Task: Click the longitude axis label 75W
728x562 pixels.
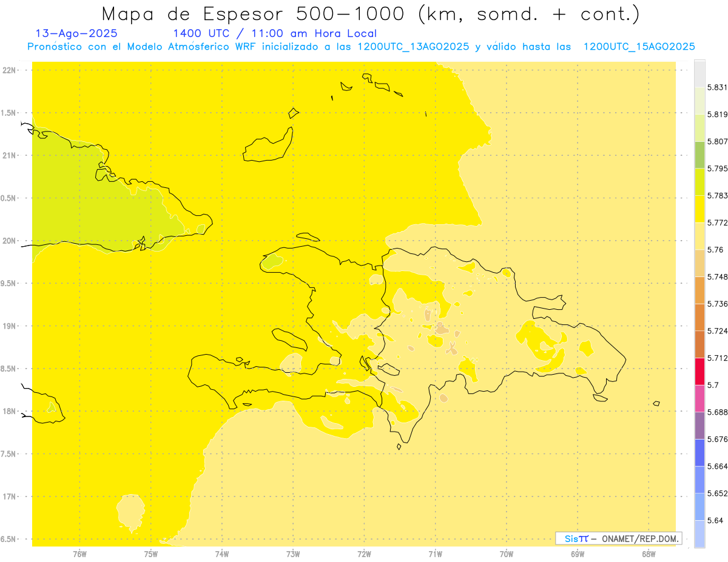Action: click(x=151, y=554)
